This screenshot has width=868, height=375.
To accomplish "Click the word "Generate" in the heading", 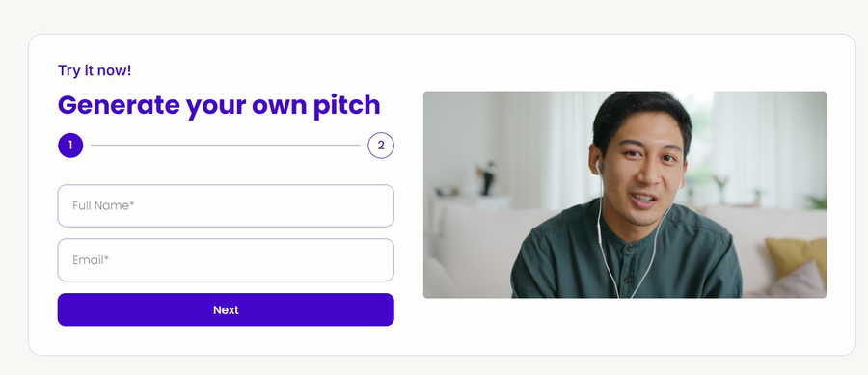I will (x=119, y=106).
